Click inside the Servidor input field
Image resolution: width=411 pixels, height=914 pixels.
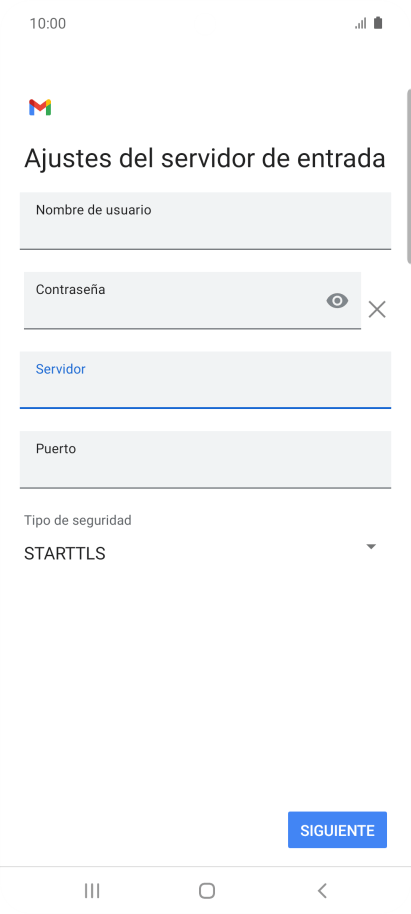pos(205,380)
